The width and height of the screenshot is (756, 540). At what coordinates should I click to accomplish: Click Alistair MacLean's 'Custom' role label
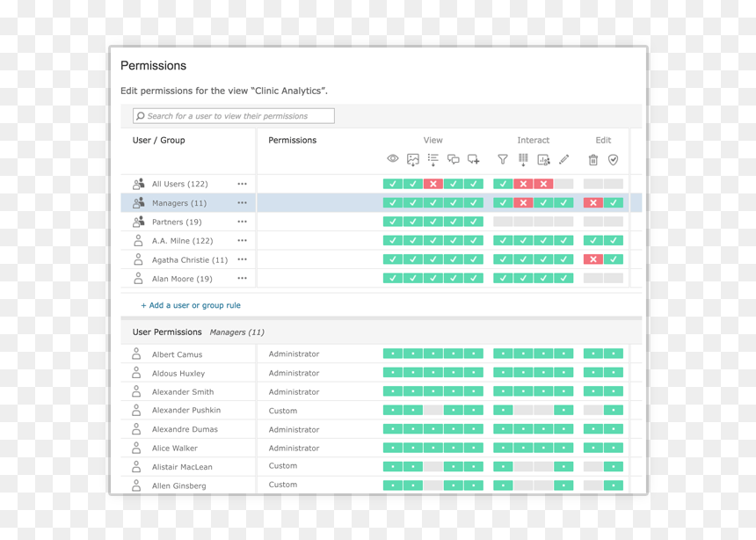(283, 465)
